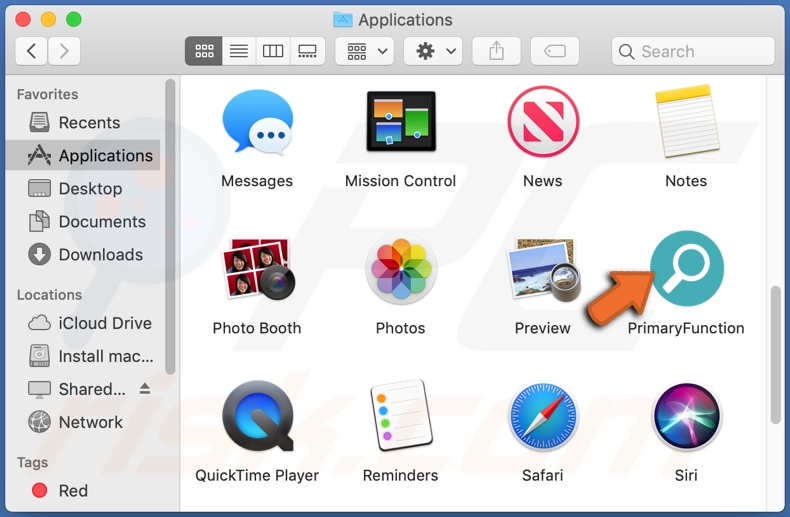Click the Locations section header
Viewport: 790px width, 517px height.
coord(49,295)
